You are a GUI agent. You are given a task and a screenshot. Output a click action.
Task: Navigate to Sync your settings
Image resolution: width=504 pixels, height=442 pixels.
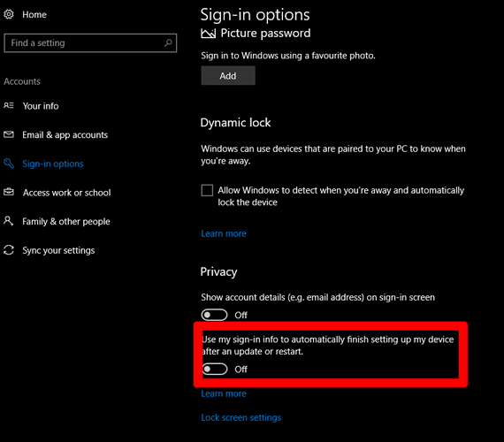coord(58,250)
